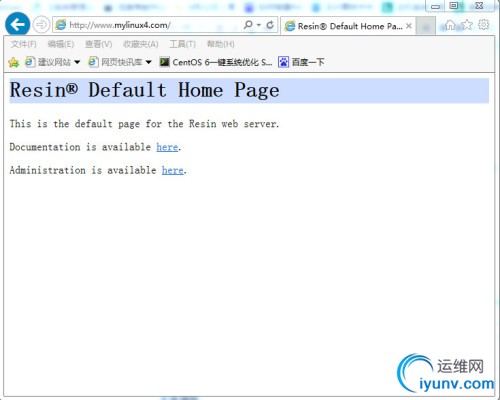Viewport: 500px width, 400px height.
Task: Click the search magnifier icon in the address bar
Action: [248, 25]
